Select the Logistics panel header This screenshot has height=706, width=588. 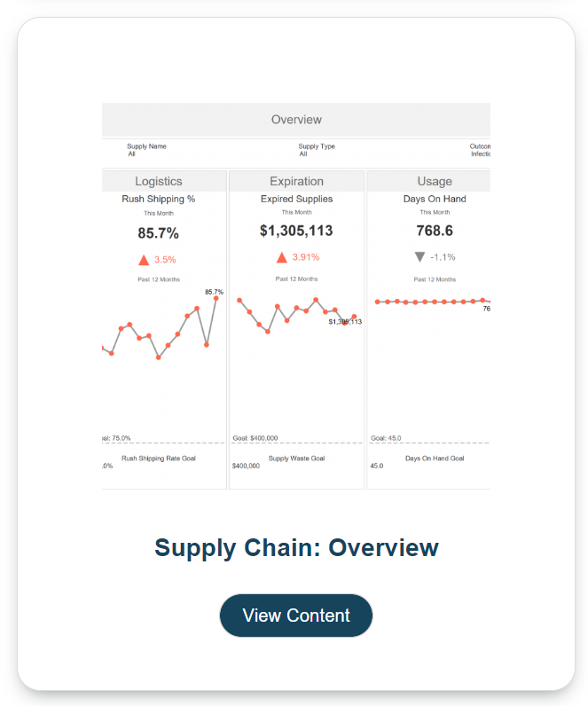[159, 182]
